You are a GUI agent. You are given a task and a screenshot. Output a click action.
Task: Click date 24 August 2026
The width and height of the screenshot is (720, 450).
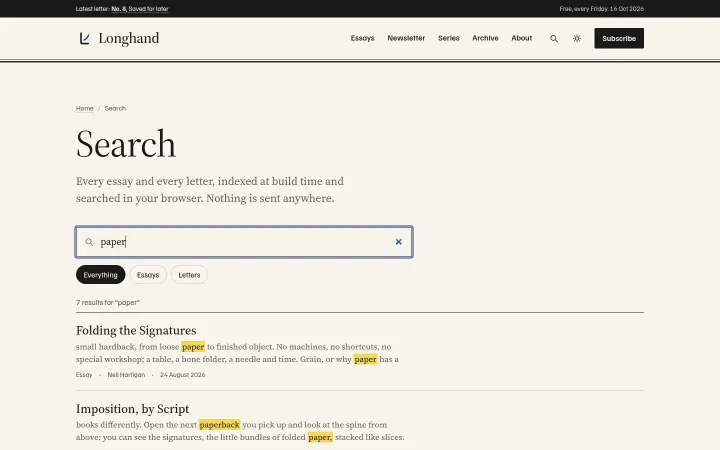[x=182, y=375]
